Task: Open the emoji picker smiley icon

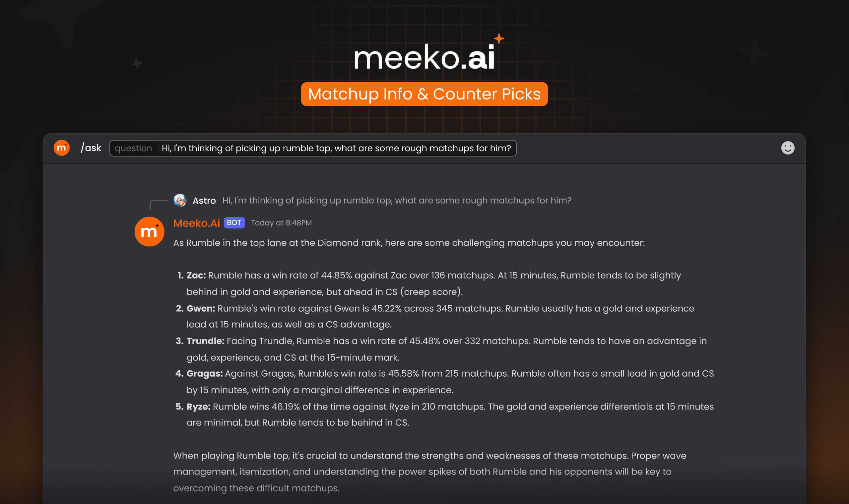Action: 788,148
